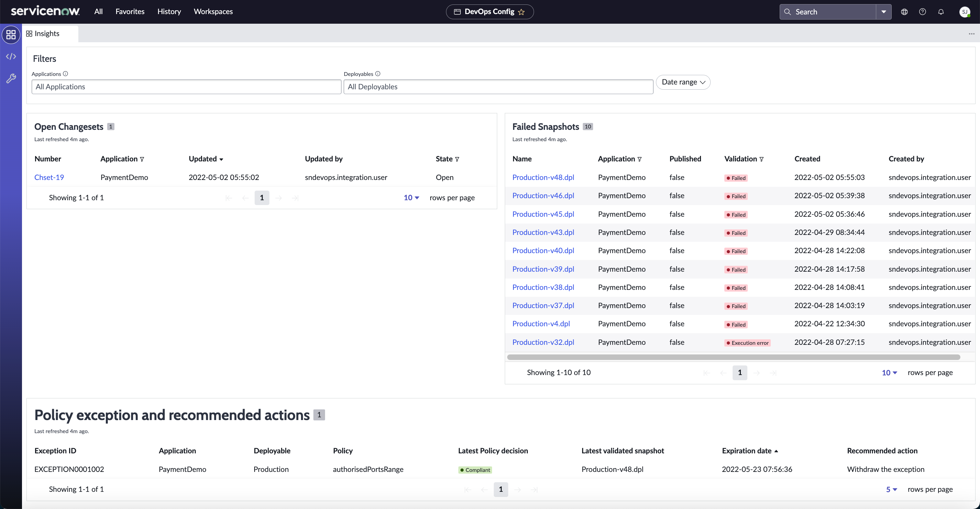Select the Insights tab
The height and width of the screenshot is (509, 980).
(50, 34)
